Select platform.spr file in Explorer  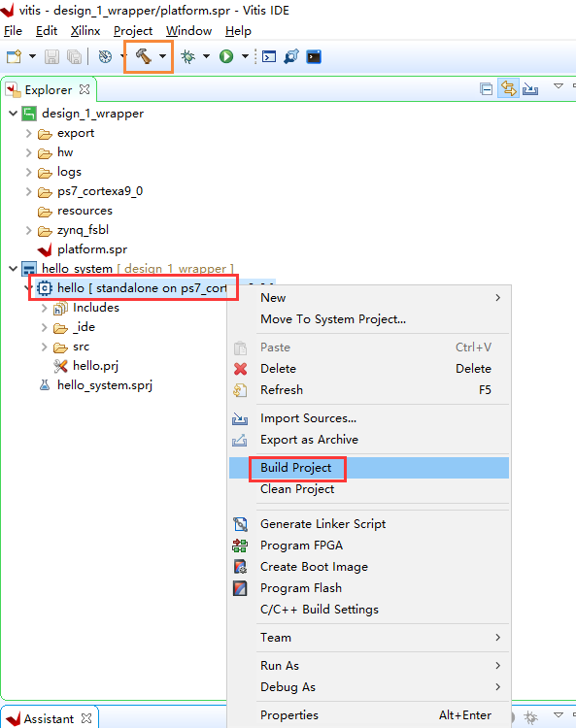coord(92,249)
